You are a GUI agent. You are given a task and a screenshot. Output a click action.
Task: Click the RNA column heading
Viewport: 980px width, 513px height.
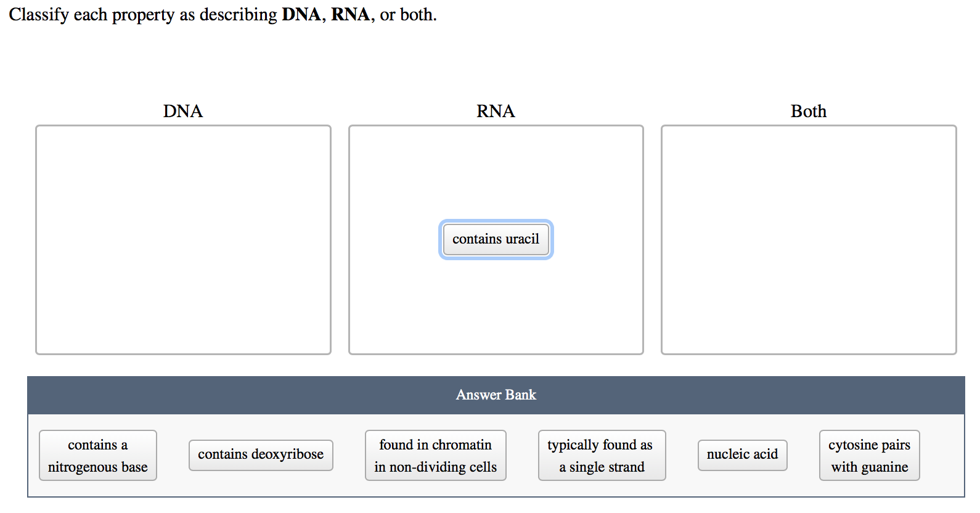coord(496,112)
